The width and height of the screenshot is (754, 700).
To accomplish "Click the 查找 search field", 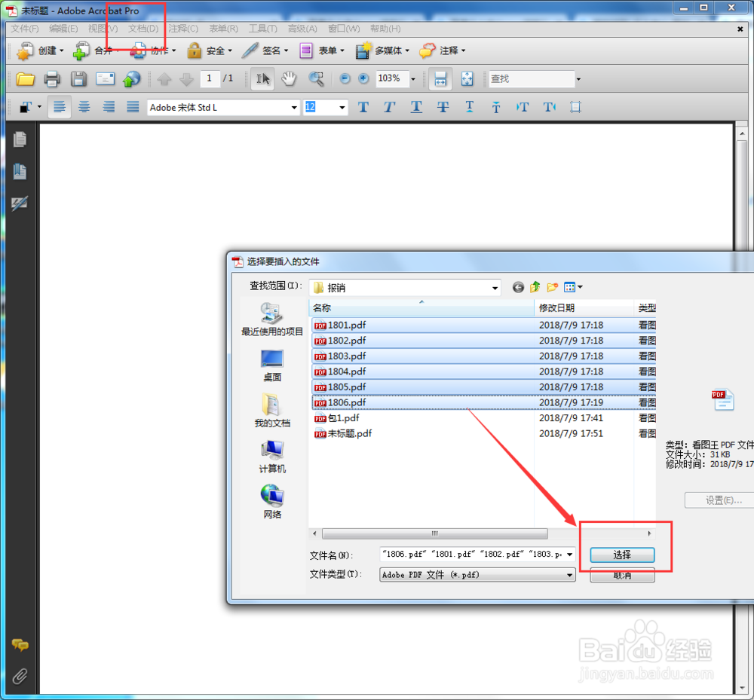I will click(x=532, y=79).
